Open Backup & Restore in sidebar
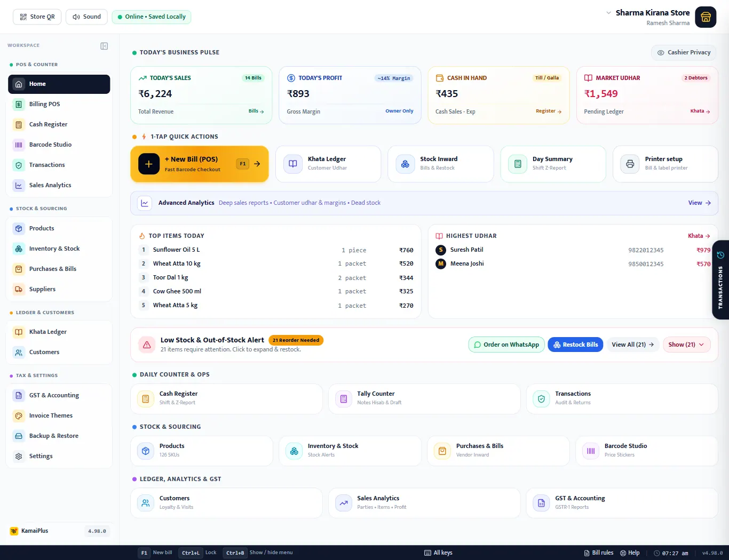729x560 pixels. coord(59,436)
